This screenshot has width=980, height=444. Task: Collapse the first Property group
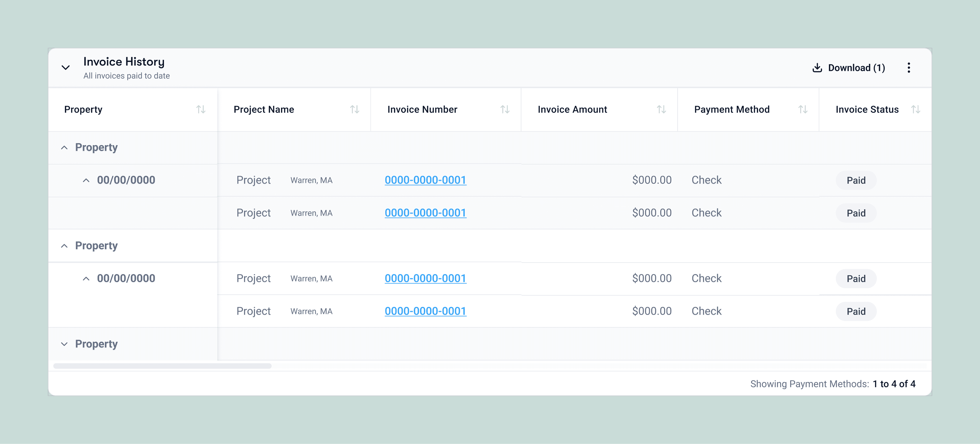64,148
